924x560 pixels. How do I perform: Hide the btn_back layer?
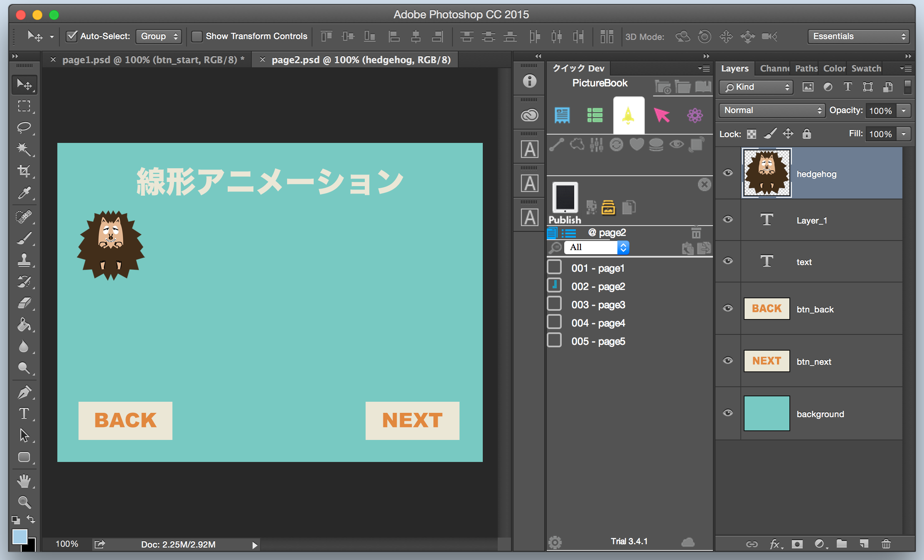[728, 308]
